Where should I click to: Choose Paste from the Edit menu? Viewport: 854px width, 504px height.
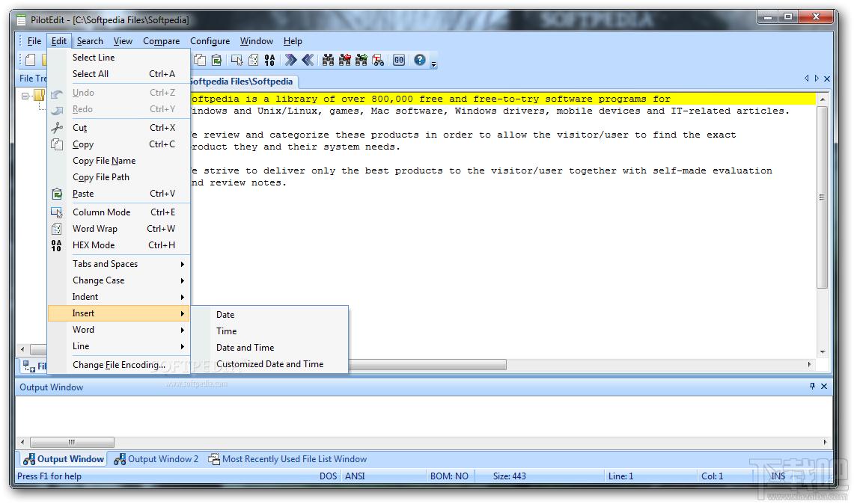pos(119,194)
